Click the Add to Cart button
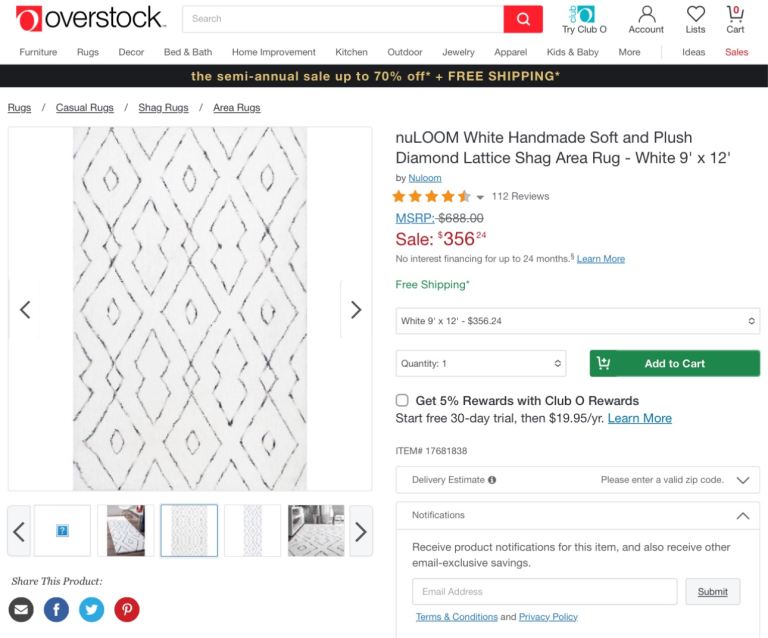768x638 pixels. (674, 364)
